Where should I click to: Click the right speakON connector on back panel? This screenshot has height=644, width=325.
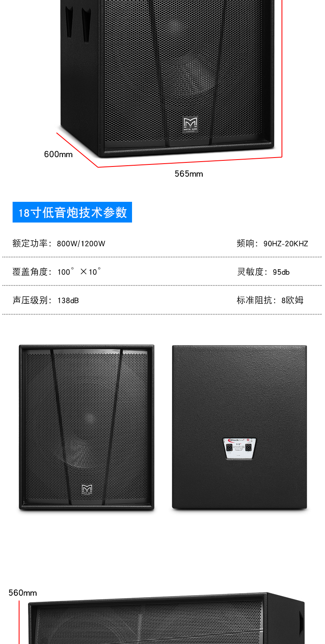point(248,447)
